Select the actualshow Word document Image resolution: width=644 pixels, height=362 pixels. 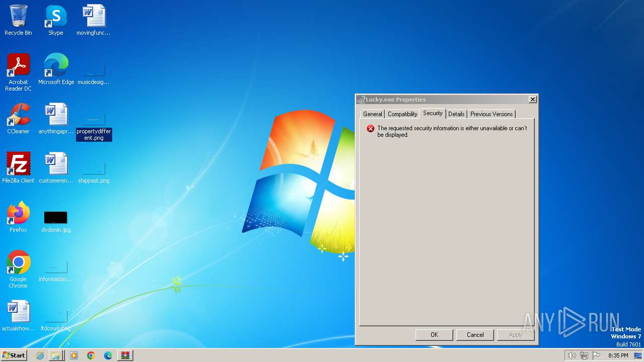point(18,316)
